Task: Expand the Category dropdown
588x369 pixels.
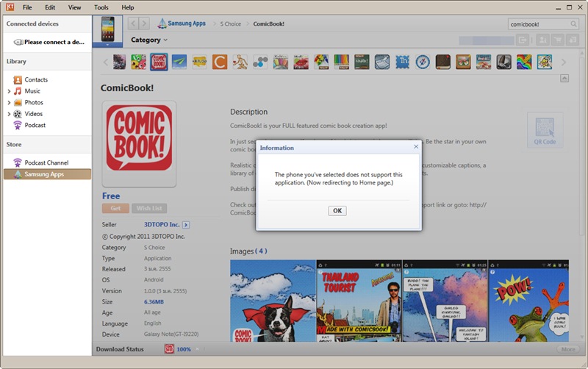Action: click(x=149, y=40)
